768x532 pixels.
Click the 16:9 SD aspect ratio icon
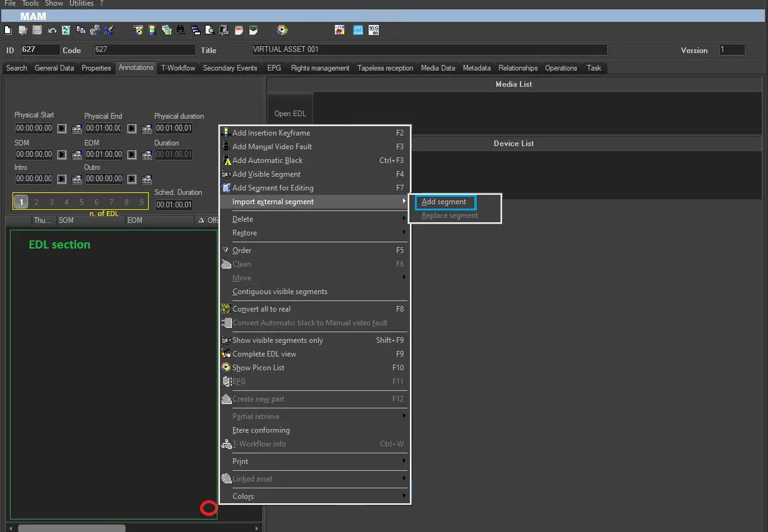point(374,30)
